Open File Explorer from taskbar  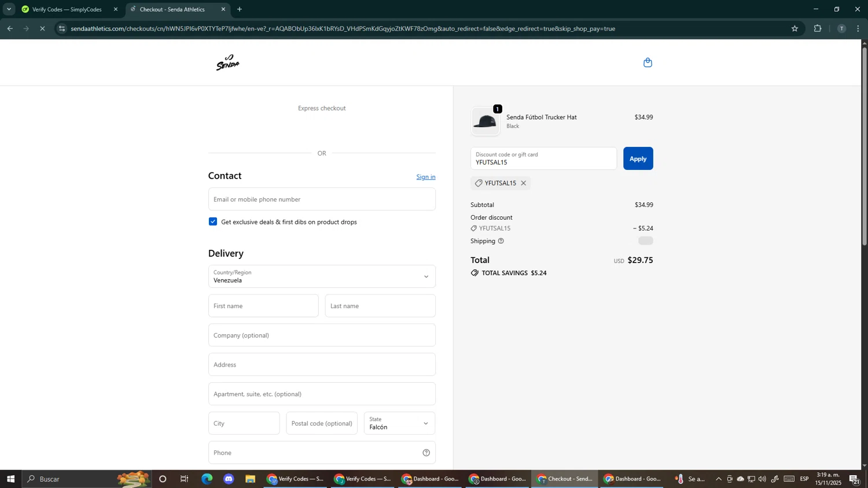point(251,479)
